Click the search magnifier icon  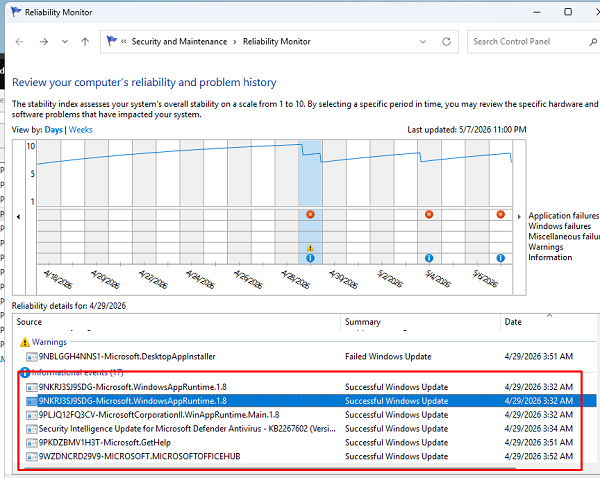[x=593, y=42]
